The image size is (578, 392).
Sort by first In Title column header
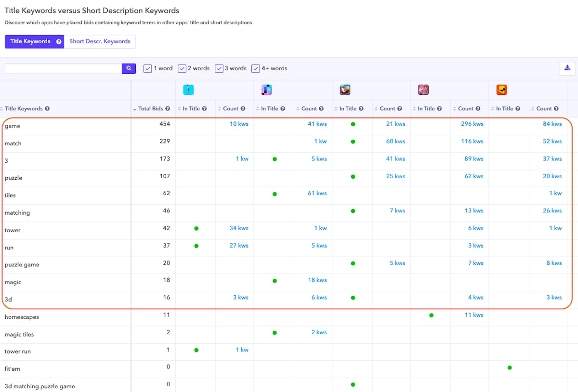click(191, 109)
